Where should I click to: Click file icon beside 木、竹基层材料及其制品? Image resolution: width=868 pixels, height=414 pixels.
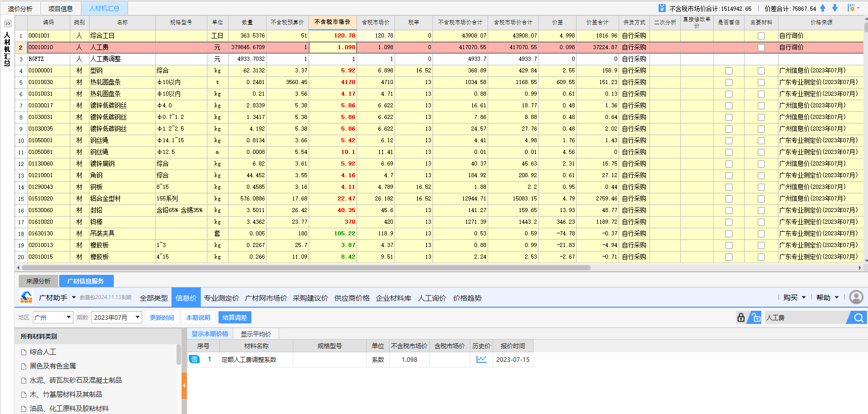click(x=24, y=394)
